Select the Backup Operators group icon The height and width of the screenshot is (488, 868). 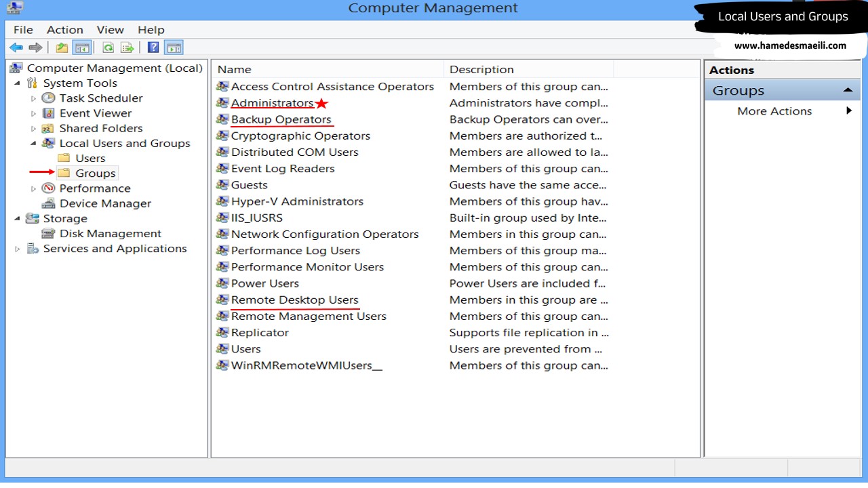click(222, 119)
